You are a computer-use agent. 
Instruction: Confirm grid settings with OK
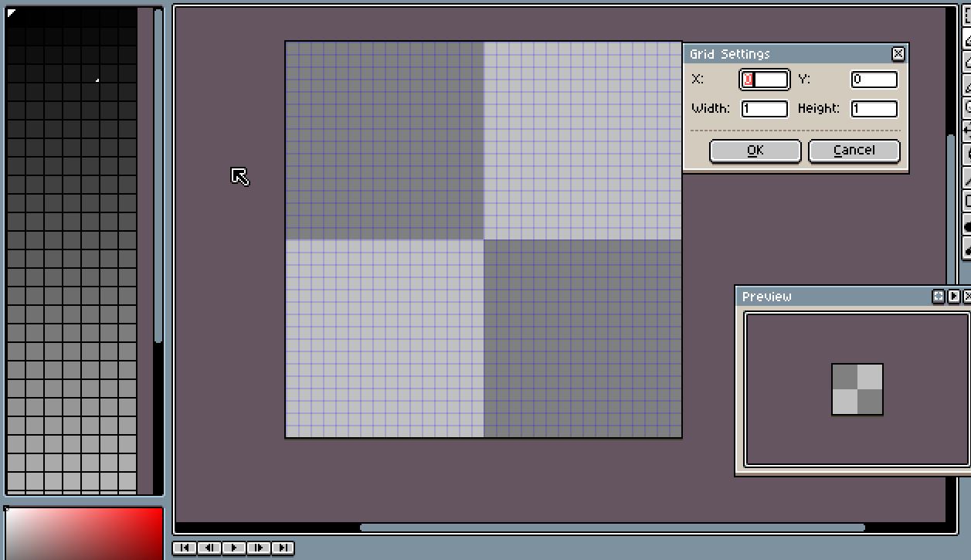tap(755, 151)
